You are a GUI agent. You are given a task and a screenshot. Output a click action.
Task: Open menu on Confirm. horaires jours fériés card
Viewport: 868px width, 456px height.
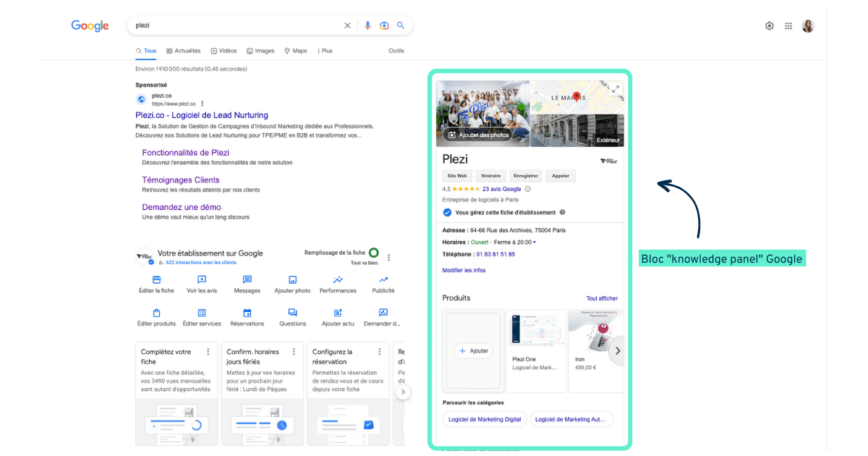(294, 352)
